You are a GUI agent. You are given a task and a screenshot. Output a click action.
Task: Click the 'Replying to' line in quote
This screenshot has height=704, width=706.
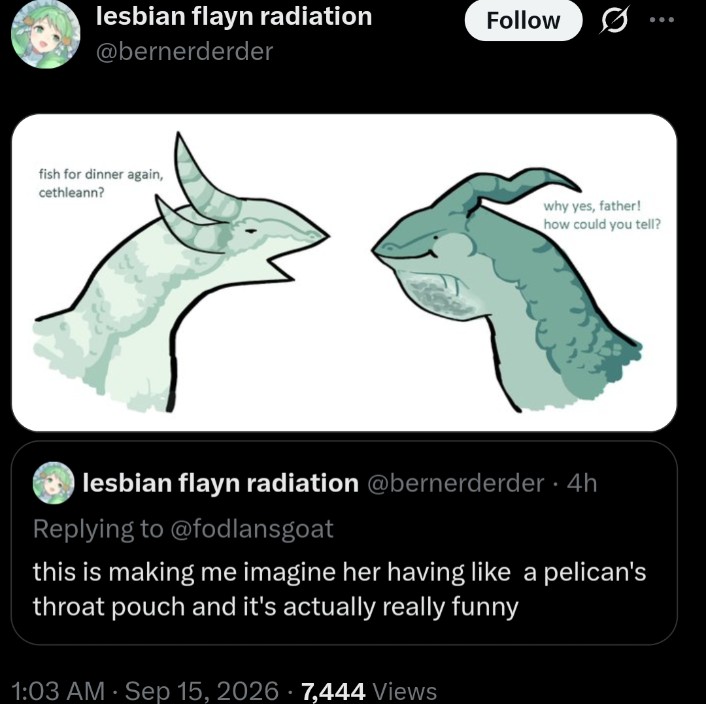click(x=183, y=528)
